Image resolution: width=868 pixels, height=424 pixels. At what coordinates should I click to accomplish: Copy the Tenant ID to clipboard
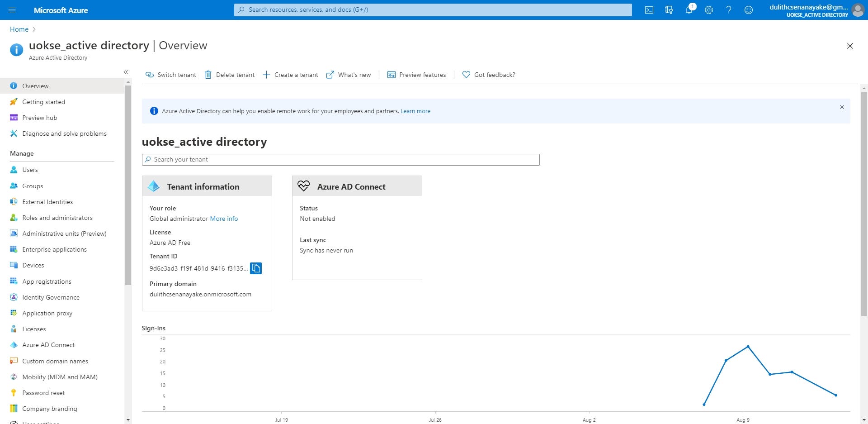point(256,268)
